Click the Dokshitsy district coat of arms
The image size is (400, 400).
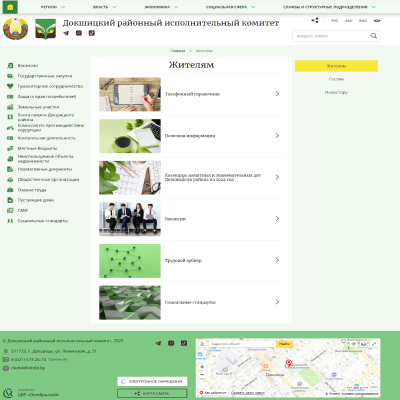(46, 29)
